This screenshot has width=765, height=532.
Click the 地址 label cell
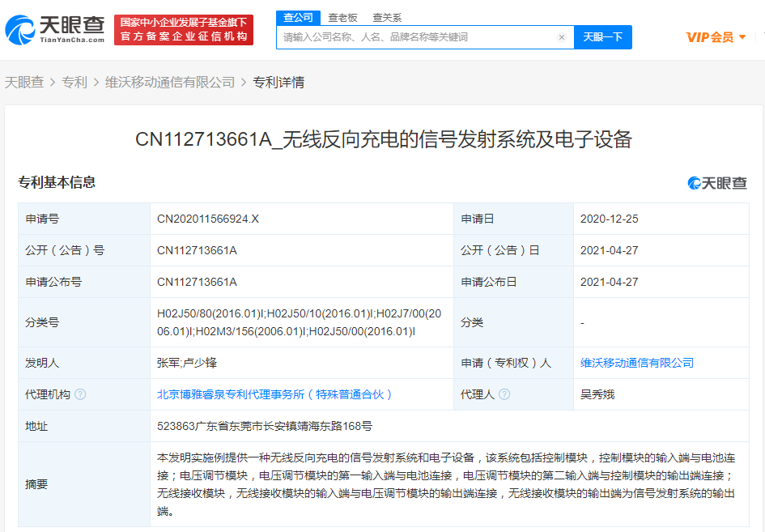point(84,426)
